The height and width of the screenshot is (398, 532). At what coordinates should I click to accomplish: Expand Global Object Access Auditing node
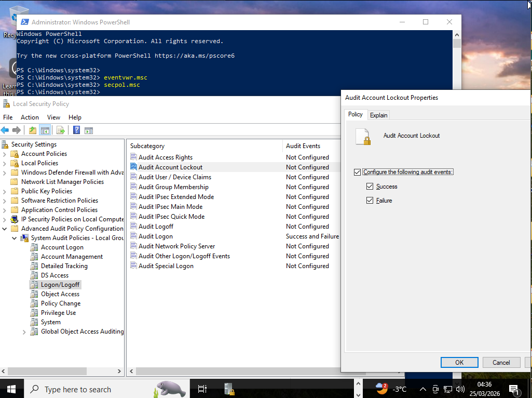click(24, 331)
